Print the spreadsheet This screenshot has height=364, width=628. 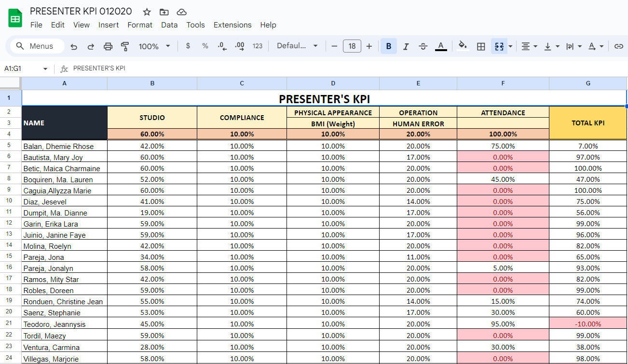click(108, 46)
